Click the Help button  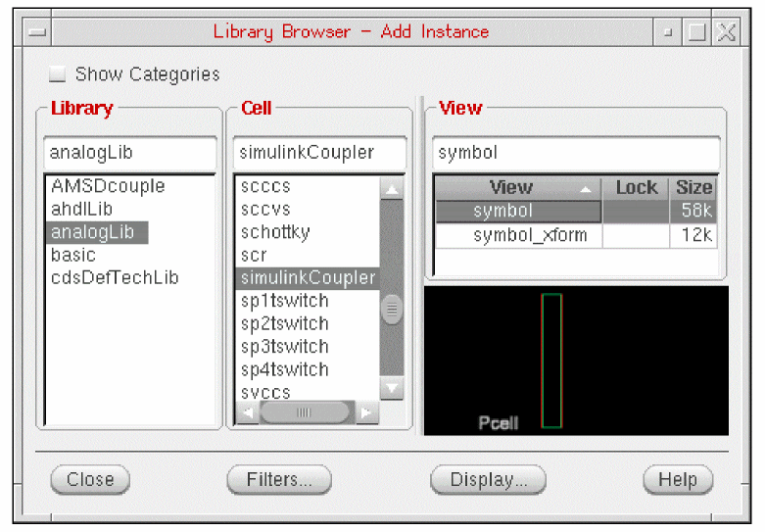pos(678,479)
